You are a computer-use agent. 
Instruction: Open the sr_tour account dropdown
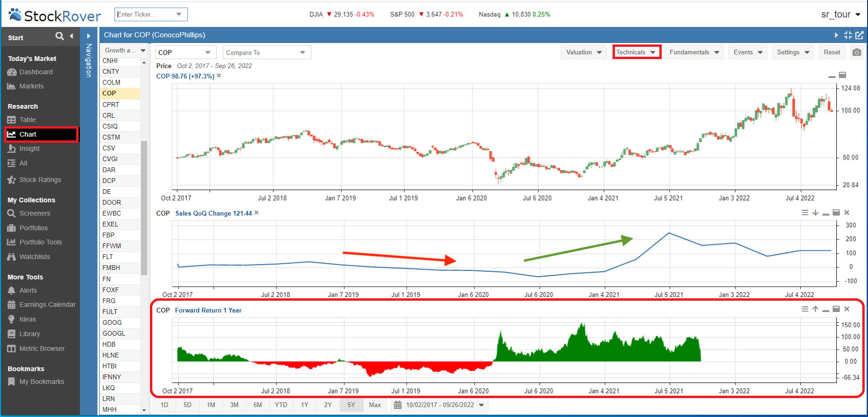(841, 14)
